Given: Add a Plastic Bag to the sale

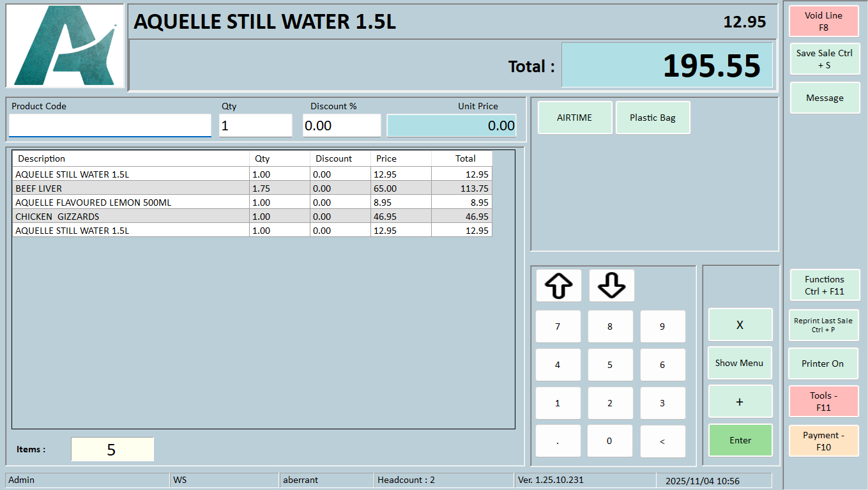Looking at the screenshot, I should coord(653,118).
